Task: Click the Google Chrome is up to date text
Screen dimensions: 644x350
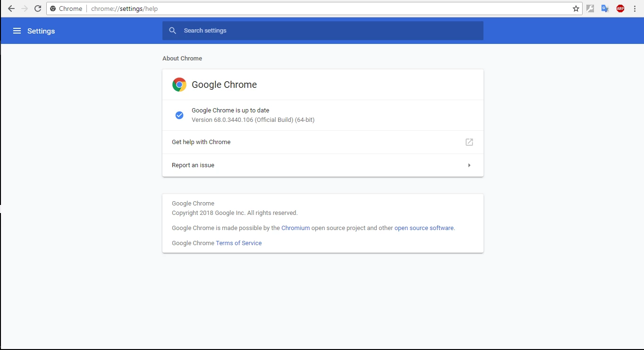Action: (230, 111)
